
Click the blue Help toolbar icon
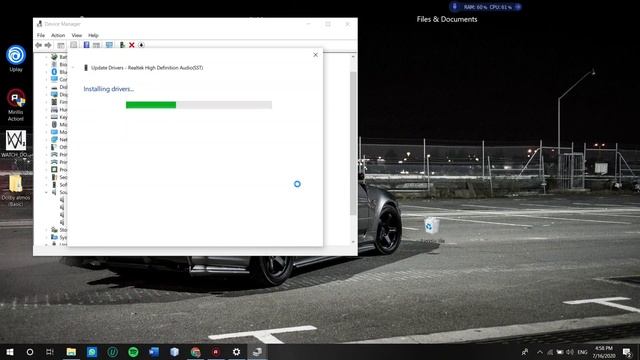coord(87,45)
